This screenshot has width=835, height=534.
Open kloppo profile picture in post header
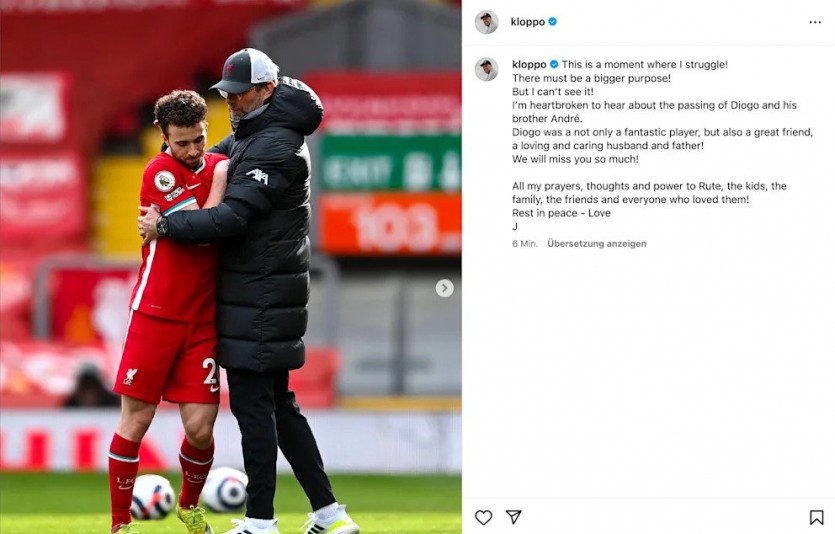click(486, 22)
